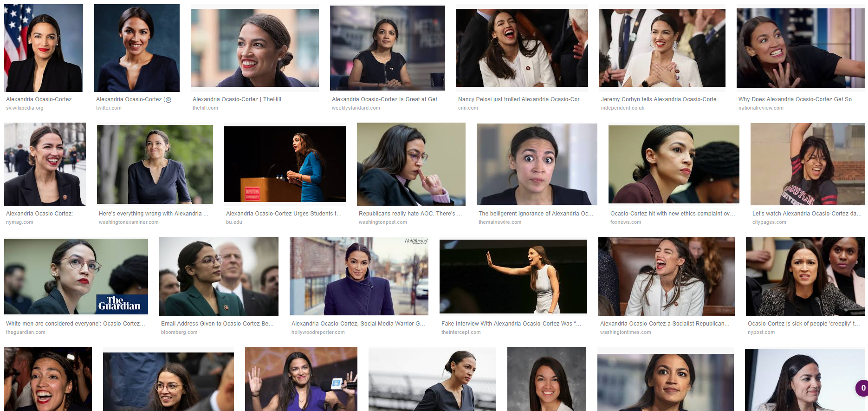868x411 pixels.
Task: View the cnn.com result image
Action: 522,48
